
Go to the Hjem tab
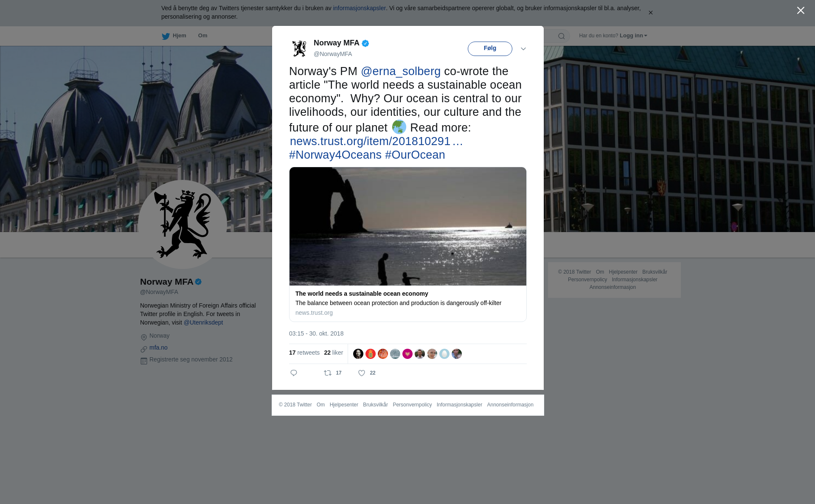click(x=174, y=36)
